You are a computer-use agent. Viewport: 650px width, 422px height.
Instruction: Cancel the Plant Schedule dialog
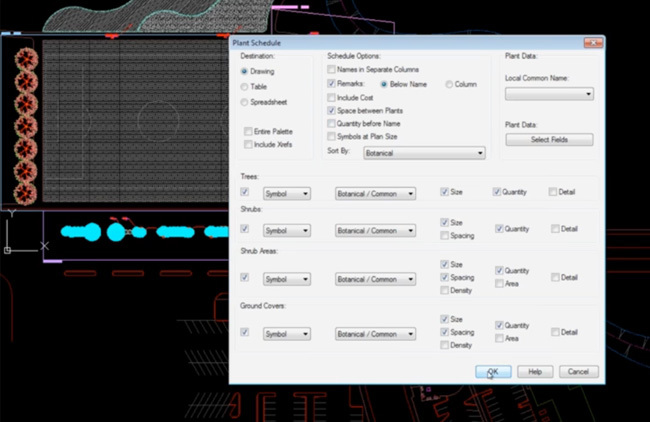coord(577,371)
